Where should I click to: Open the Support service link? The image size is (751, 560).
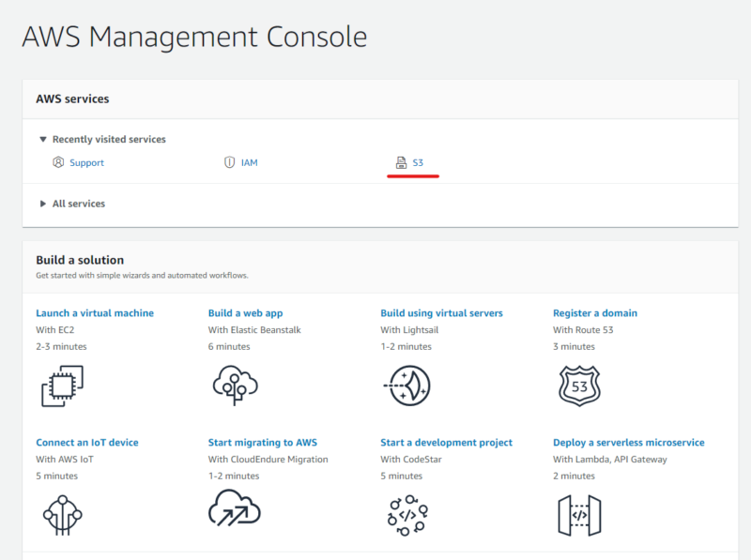[x=86, y=162]
